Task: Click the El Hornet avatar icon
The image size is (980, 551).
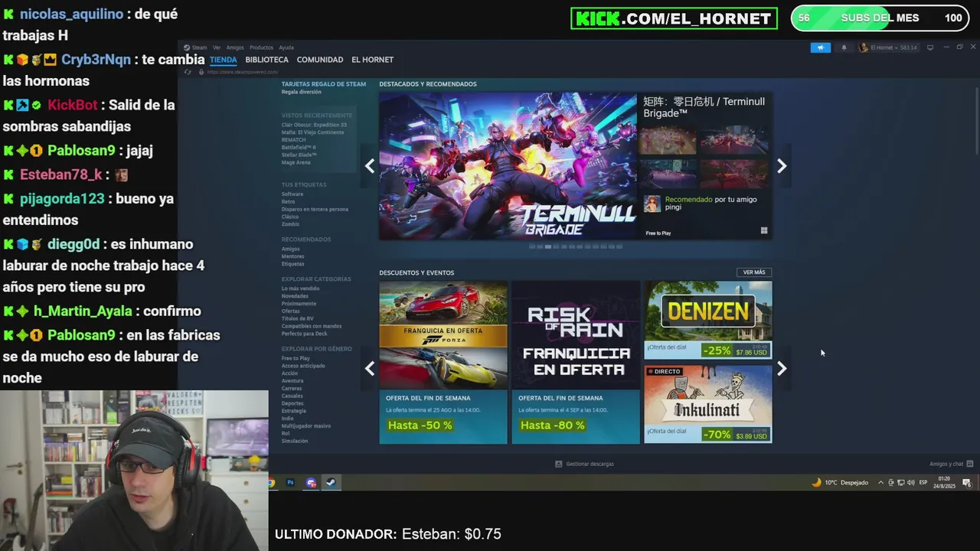Action: click(x=864, y=47)
